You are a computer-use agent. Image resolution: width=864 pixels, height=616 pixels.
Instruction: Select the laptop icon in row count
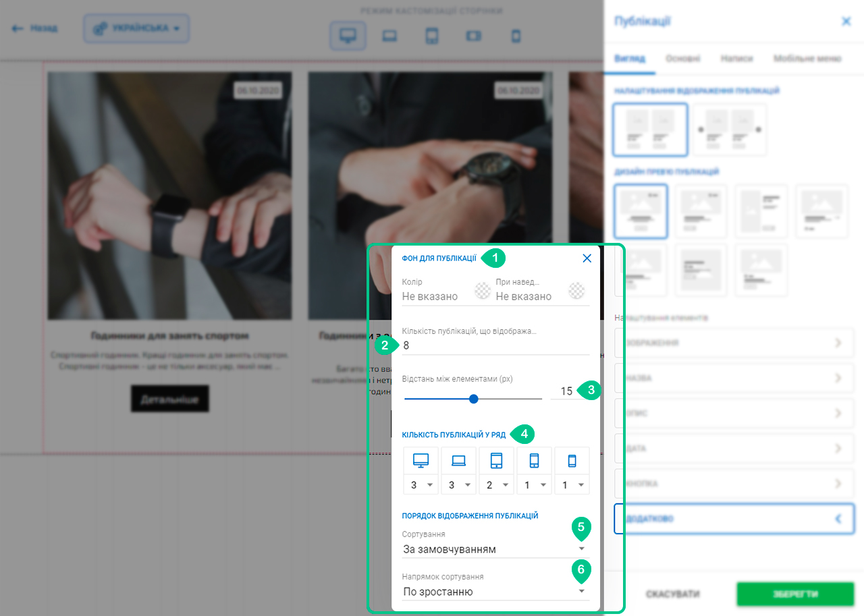(x=458, y=460)
